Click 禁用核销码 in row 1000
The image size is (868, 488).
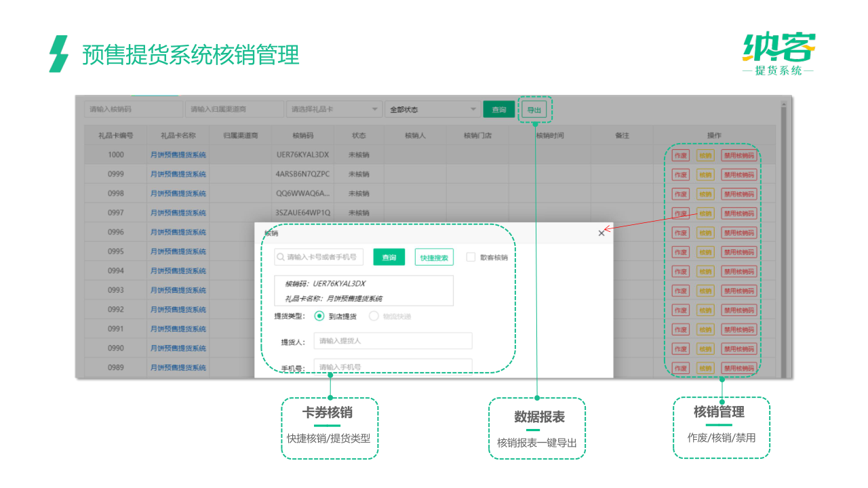738,155
